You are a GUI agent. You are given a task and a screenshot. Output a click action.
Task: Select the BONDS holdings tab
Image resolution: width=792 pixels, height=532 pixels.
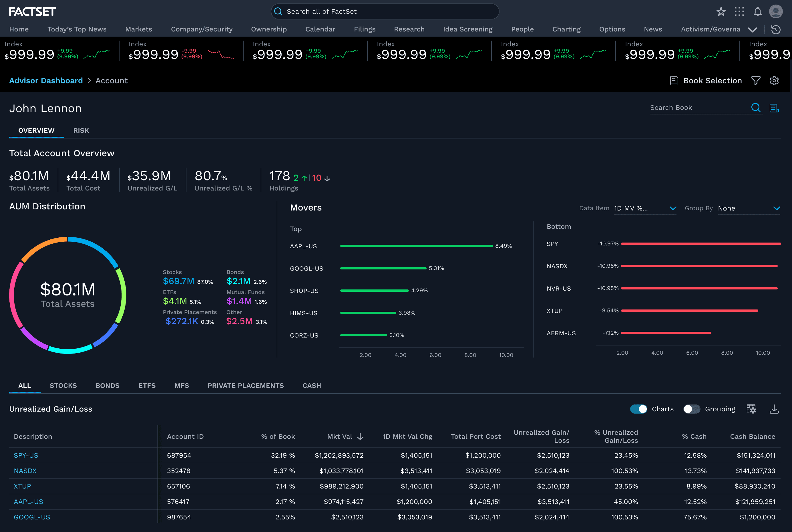(x=108, y=386)
